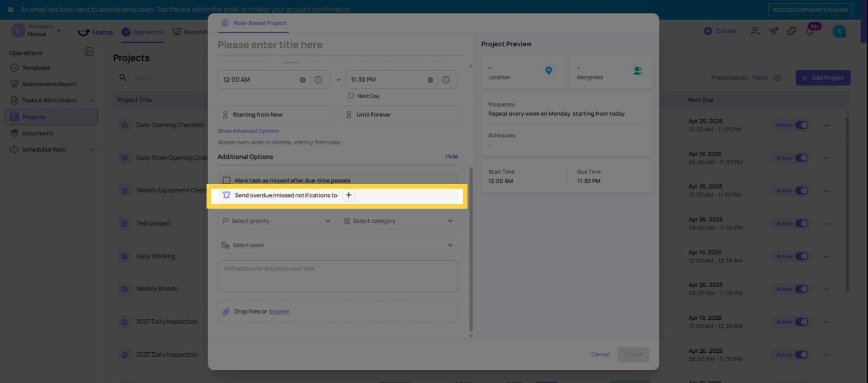Click the browse link to attach files
Screen dimensions: 868x383
coord(279,312)
